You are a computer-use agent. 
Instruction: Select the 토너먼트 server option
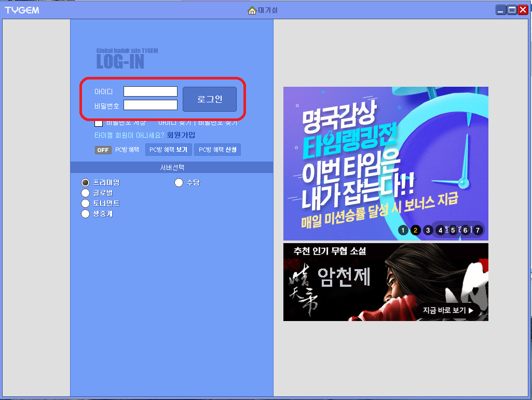pos(85,203)
